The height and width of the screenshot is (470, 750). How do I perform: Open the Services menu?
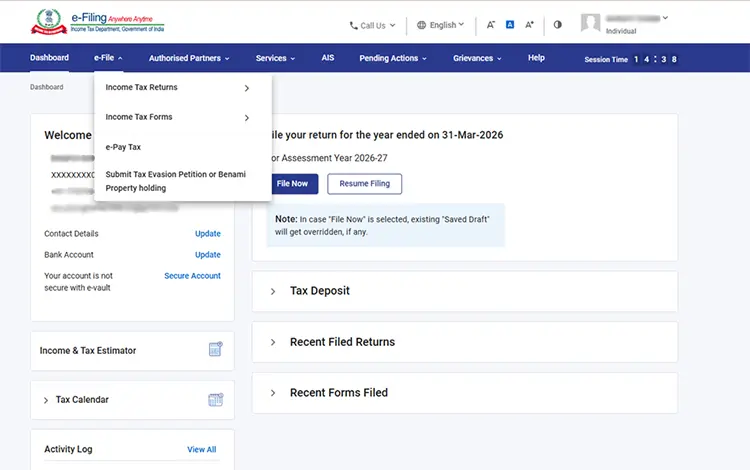coord(275,58)
